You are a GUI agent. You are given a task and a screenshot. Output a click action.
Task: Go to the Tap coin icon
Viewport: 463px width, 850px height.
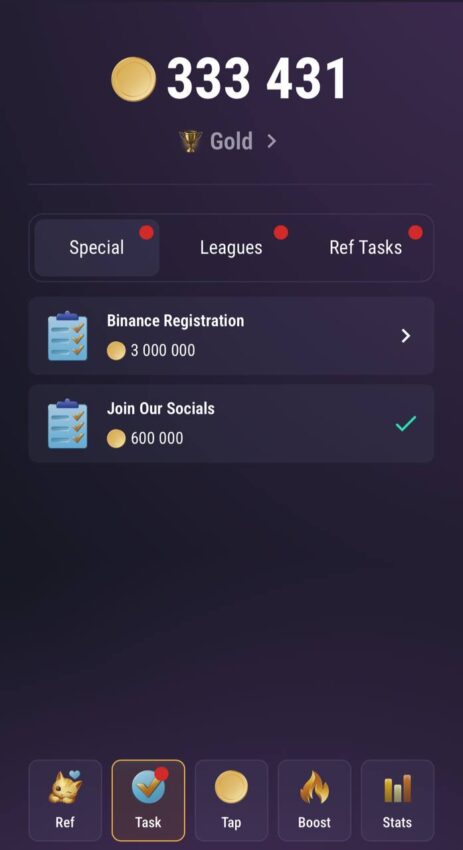click(x=231, y=787)
